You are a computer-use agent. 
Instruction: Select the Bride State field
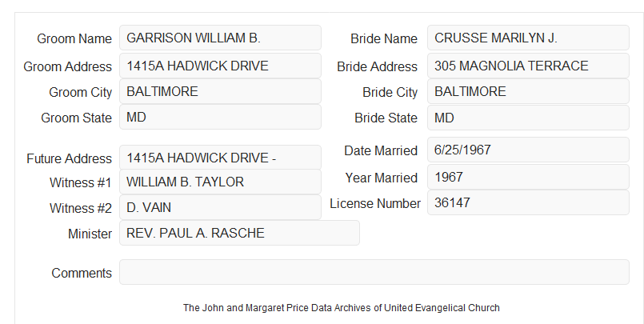point(528,118)
